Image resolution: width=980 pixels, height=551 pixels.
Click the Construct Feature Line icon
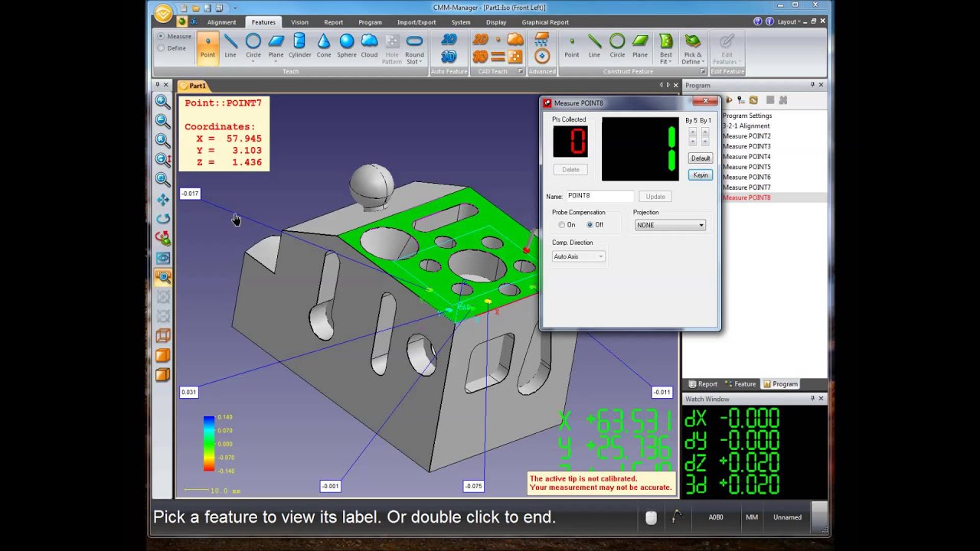pos(594,46)
